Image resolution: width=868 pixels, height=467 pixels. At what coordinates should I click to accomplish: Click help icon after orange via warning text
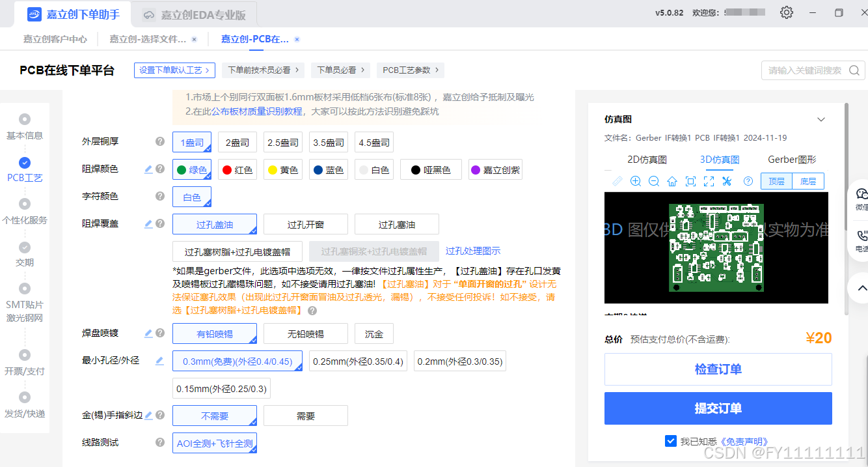312,311
